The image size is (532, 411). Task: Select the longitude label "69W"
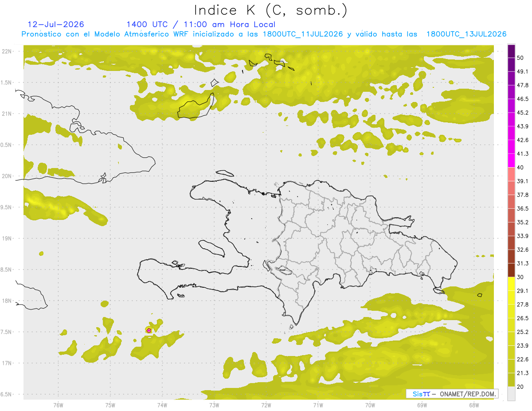tap(422, 405)
